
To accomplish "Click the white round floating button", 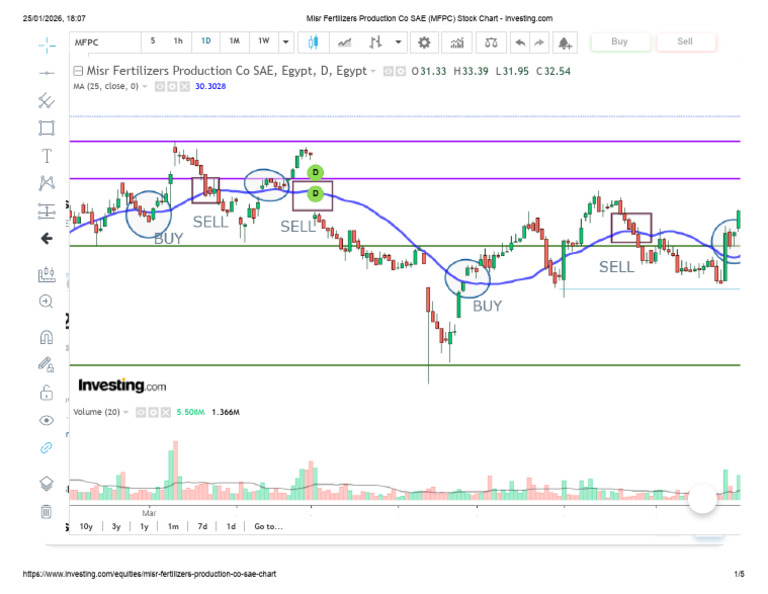I will pos(702,499).
